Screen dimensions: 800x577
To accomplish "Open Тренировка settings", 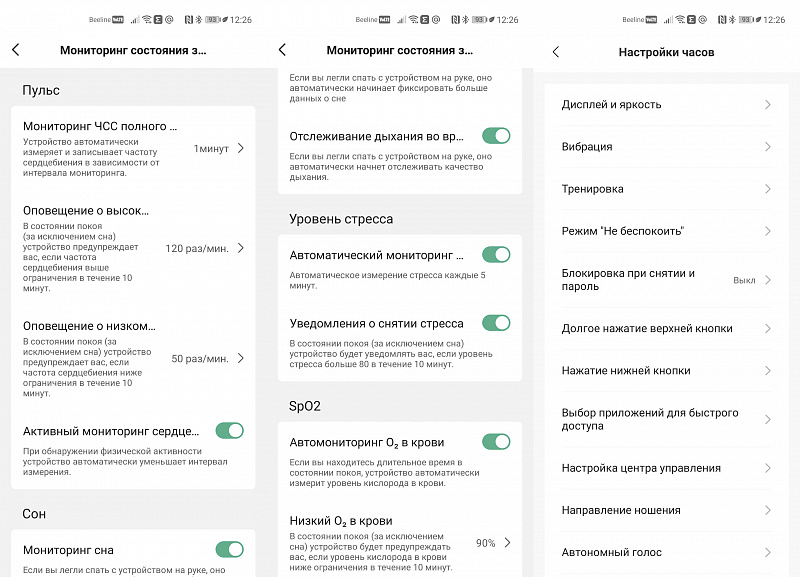I will point(665,189).
